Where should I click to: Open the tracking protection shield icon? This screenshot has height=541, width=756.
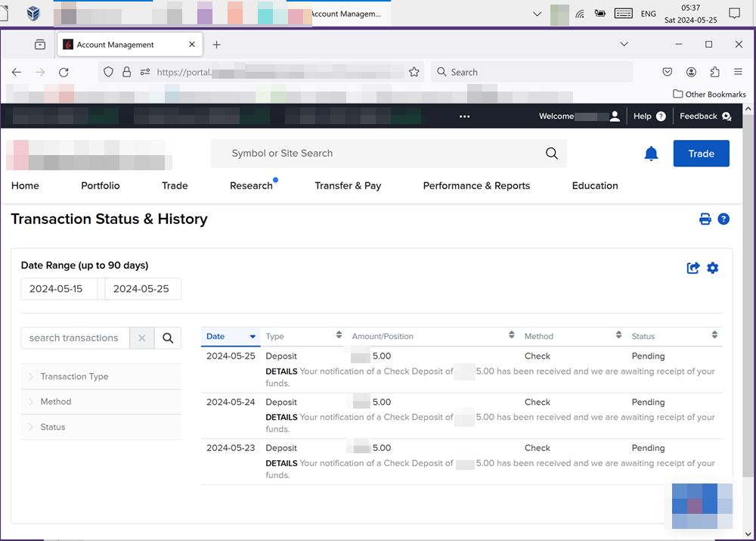pos(108,73)
